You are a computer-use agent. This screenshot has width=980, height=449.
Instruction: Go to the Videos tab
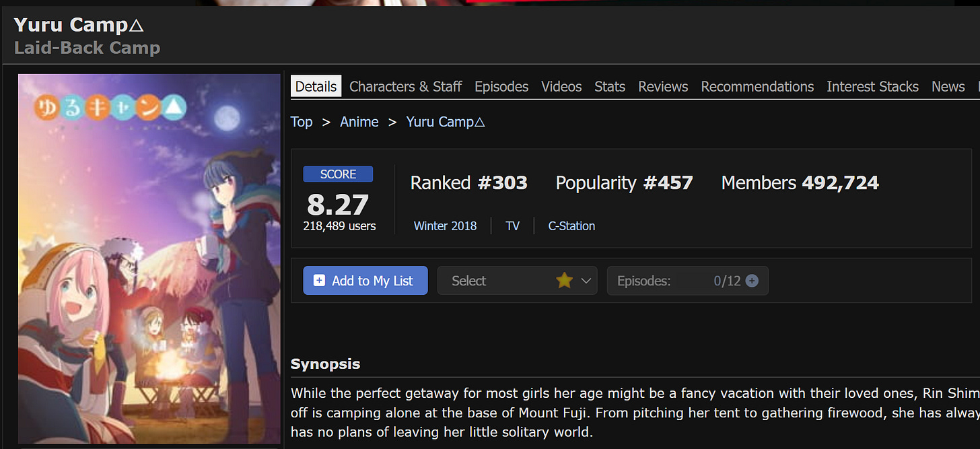(561, 86)
